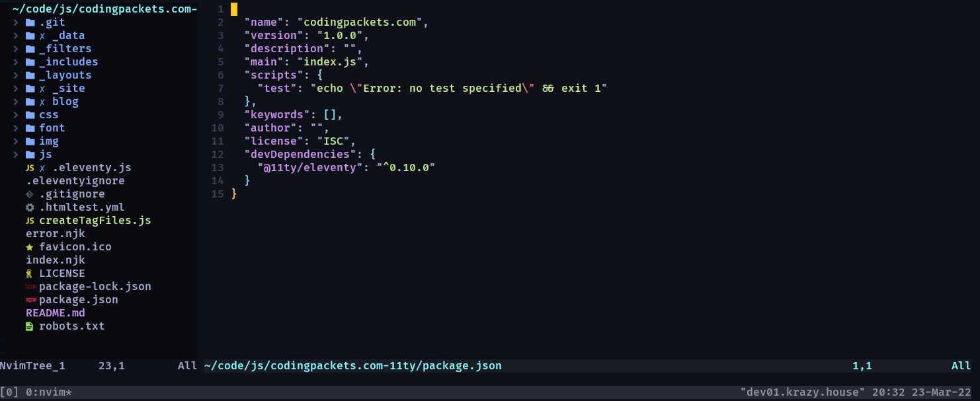Image resolution: width=980 pixels, height=401 pixels.
Task: Expand the .git folder chevron
Action: point(16,22)
